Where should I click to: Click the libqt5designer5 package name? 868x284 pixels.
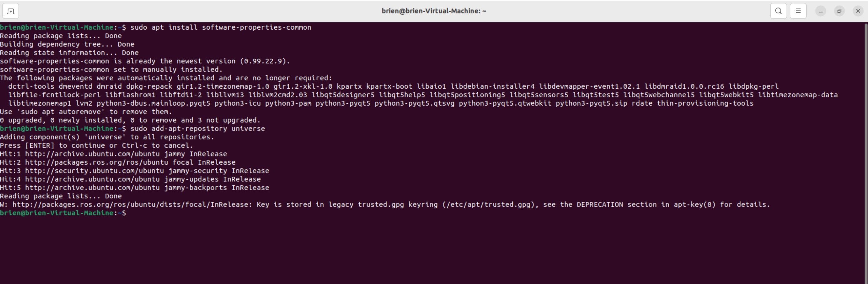[344, 95]
